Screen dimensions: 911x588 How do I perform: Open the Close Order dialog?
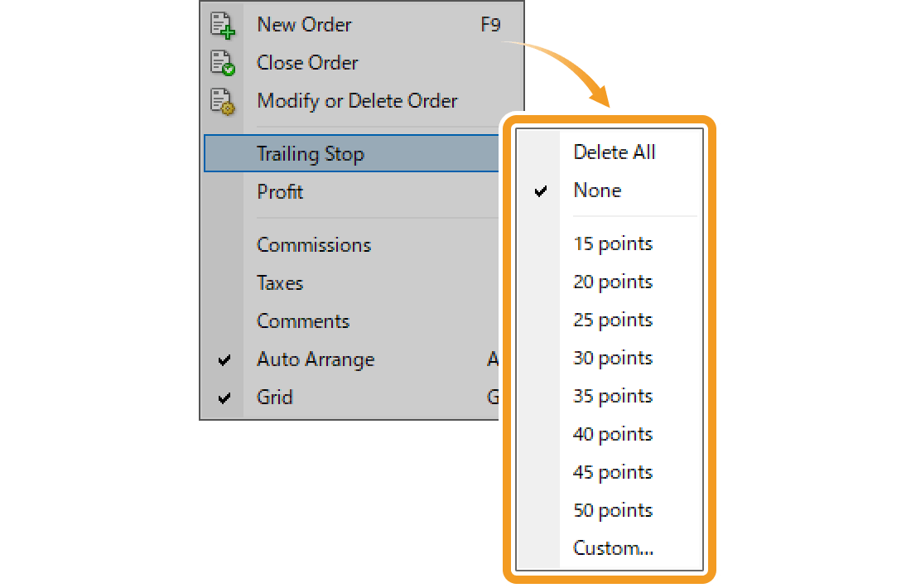[307, 63]
